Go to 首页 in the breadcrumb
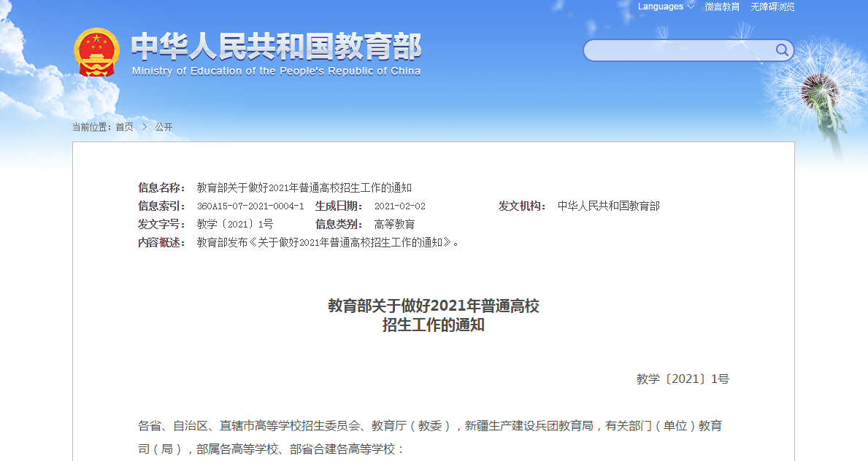Viewport: 868px width, 461px height. 125,128
